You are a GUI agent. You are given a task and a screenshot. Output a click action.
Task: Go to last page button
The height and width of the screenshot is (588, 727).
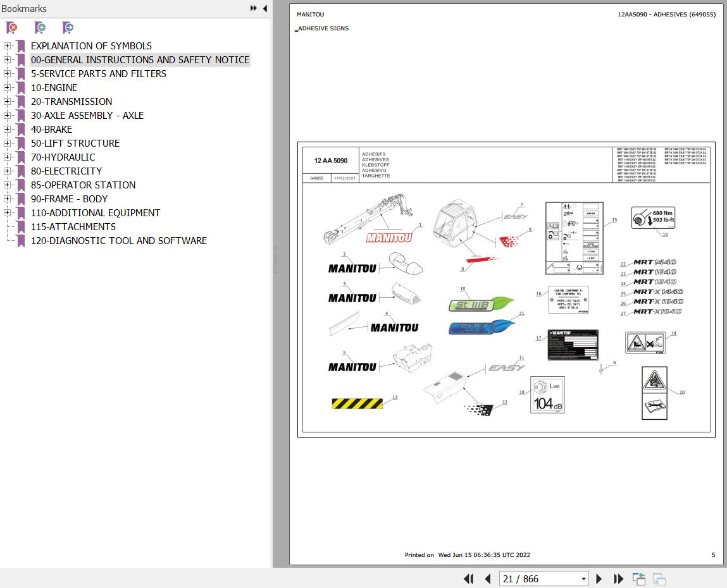point(619,579)
